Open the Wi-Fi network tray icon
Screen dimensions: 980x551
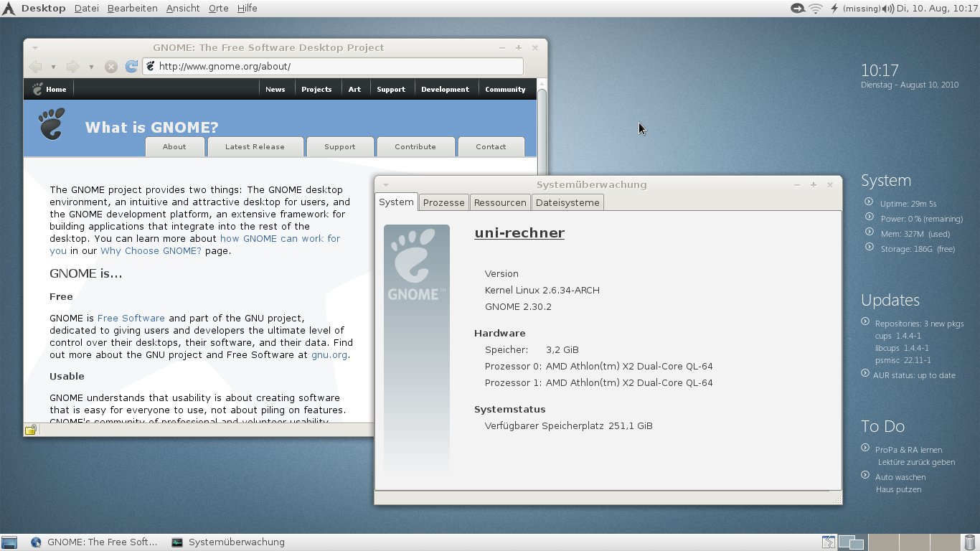click(816, 9)
